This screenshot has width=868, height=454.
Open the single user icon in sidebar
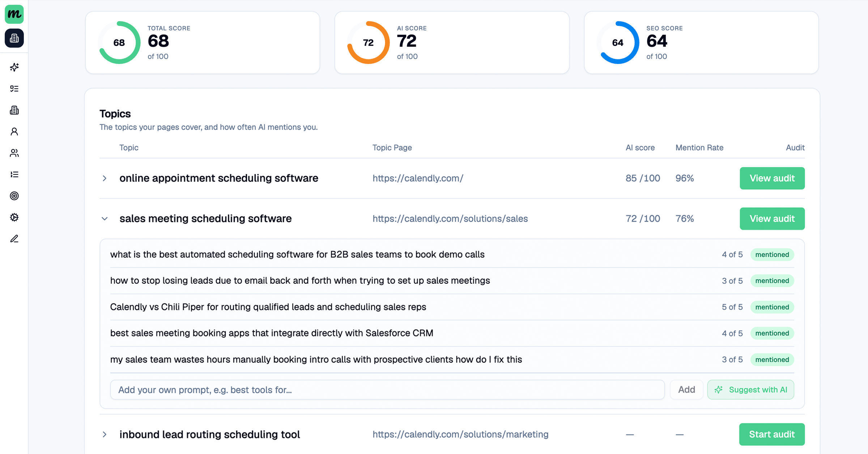(x=14, y=132)
